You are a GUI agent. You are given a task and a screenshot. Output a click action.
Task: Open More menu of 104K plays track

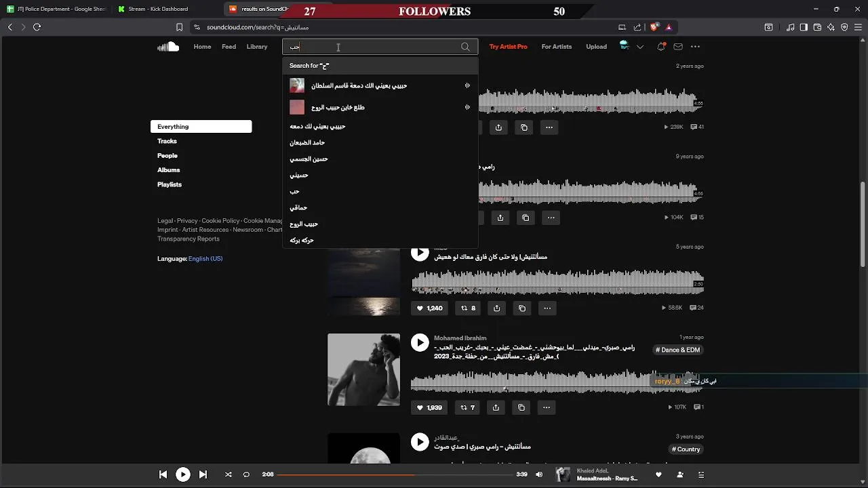(551, 218)
